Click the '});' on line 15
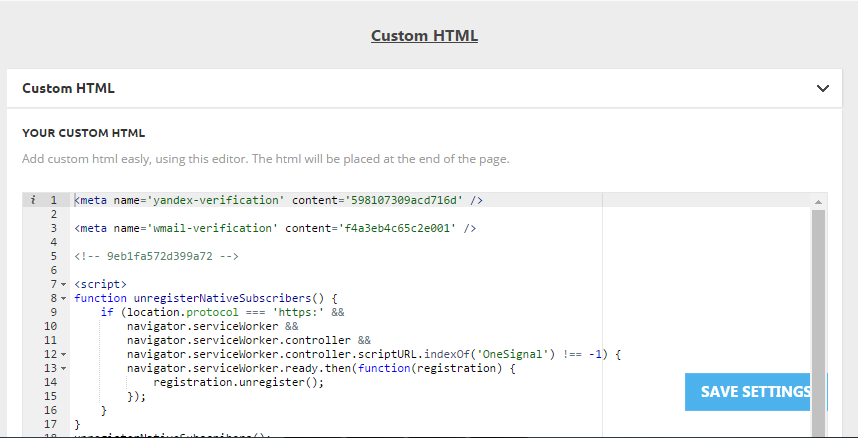This screenshot has width=858, height=438. point(137,396)
